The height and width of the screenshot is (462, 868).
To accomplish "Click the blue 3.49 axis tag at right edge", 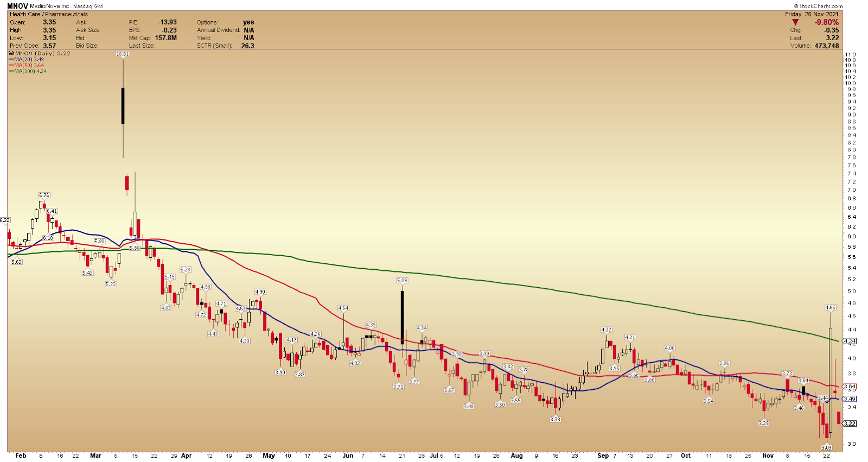I will 850,399.
